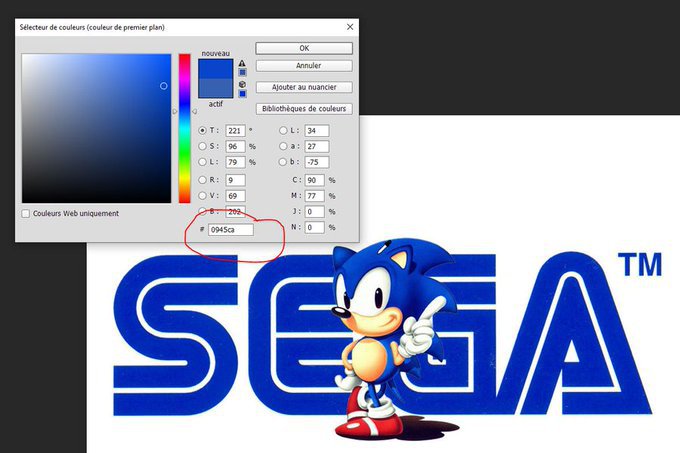Enable Couleurs Web uniquement checkbox
This screenshot has width=680, height=453.
[x=25, y=213]
